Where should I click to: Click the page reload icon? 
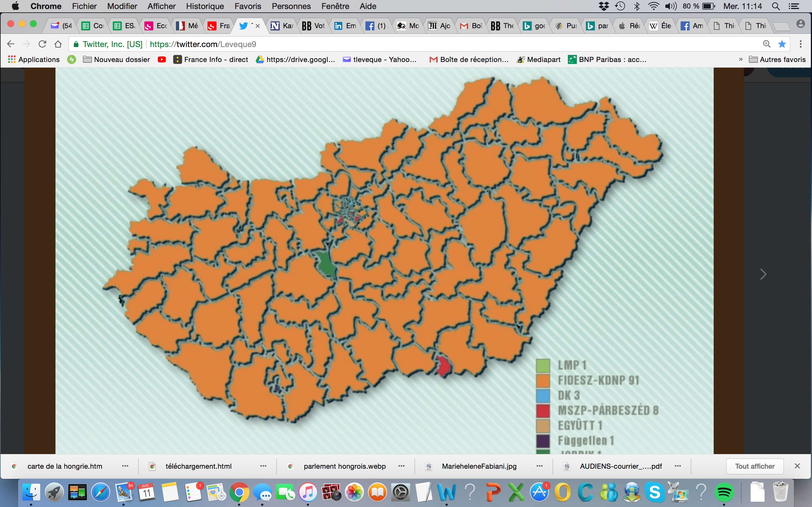[42, 44]
